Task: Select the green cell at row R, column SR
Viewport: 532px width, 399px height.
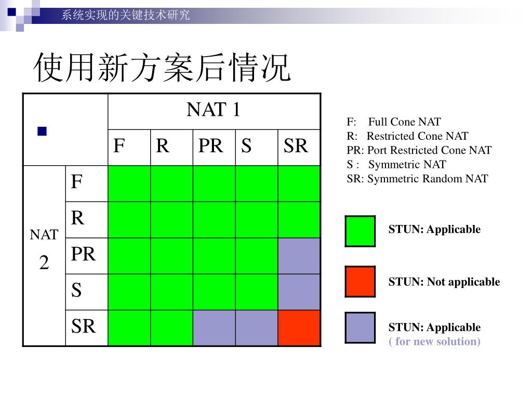Action: click(299, 220)
